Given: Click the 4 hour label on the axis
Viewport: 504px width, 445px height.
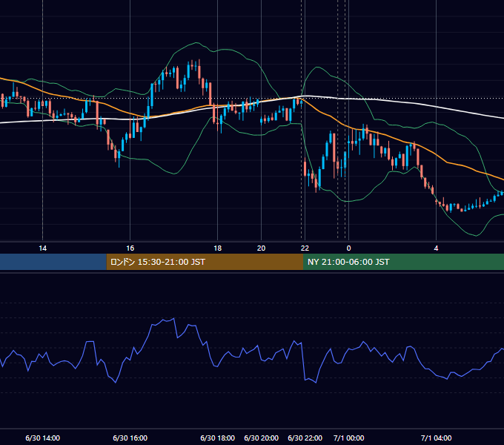Looking at the screenshot, I should point(436,248).
